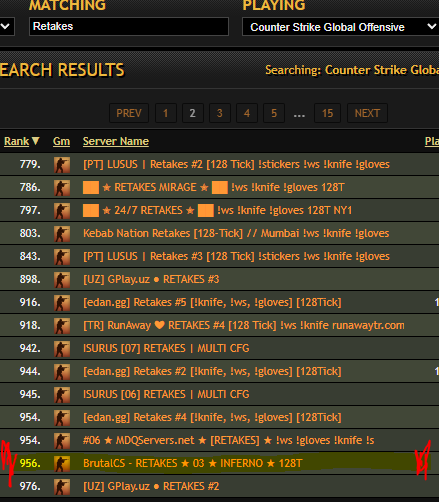Jump to last results page 15

pos(327,113)
